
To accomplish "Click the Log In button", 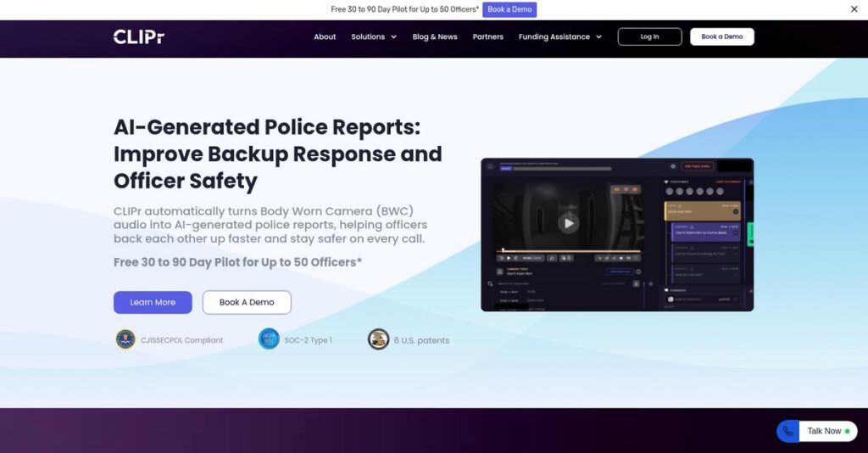I will (650, 36).
